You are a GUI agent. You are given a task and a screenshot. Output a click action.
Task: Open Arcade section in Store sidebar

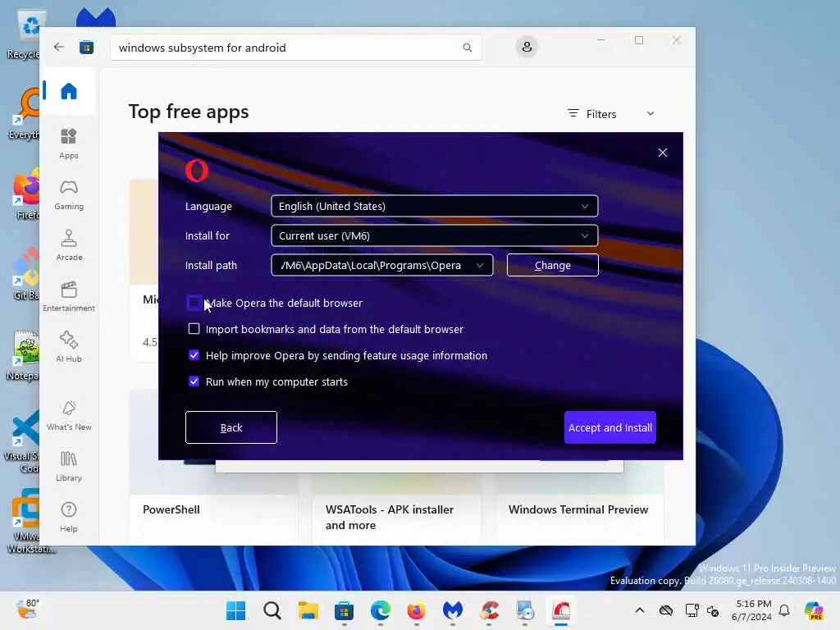tap(69, 245)
